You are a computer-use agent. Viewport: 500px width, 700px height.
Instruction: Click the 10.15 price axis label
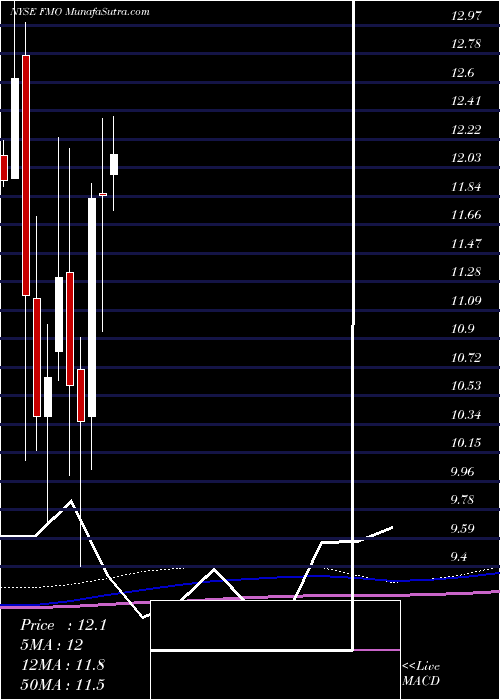pos(467,442)
